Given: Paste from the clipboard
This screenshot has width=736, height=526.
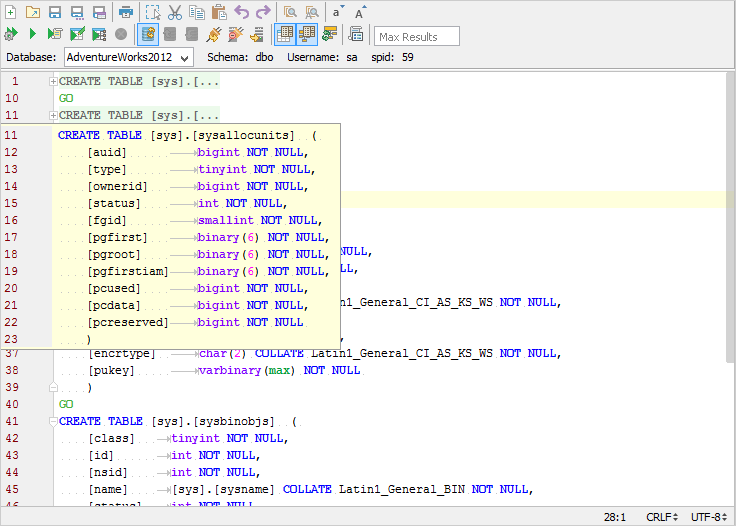Looking at the screenshot, I should pos(219,12).
